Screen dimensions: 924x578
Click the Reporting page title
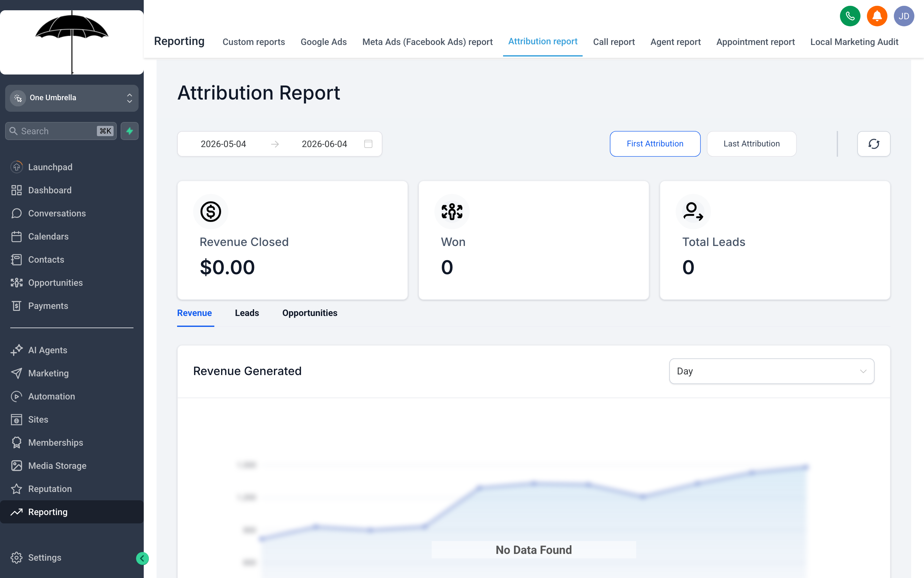click(179, 41)
